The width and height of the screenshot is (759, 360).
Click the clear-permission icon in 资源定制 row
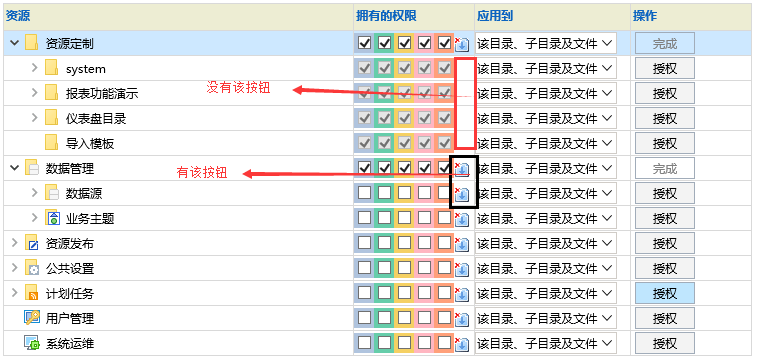tap(462, 44)
